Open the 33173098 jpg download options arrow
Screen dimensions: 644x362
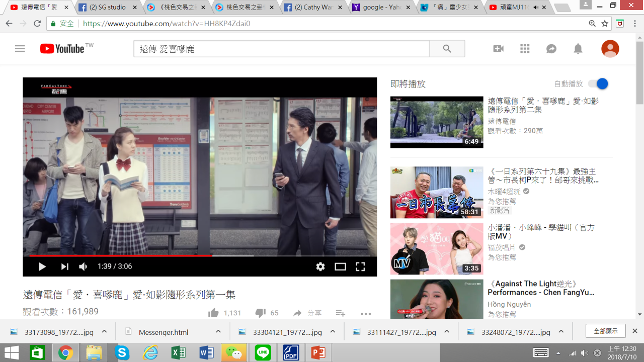coord(104,332)
